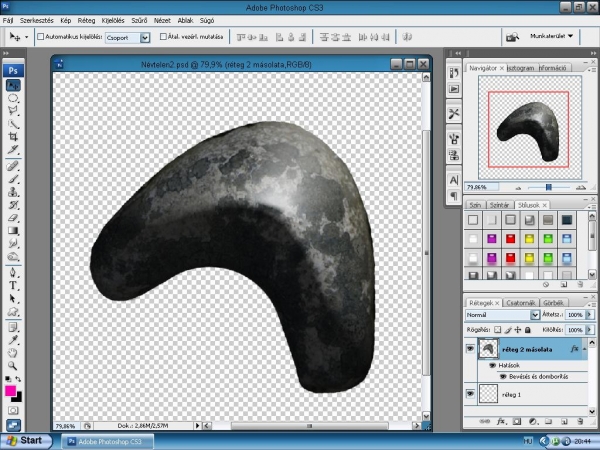Open tool preset picker arrow

pos(26,37)
